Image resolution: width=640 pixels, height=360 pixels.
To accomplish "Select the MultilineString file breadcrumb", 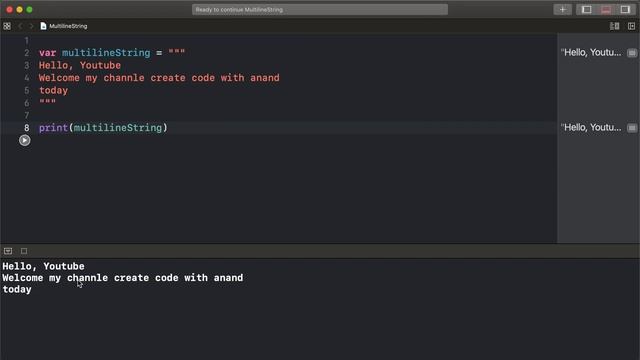I will 64,26.
